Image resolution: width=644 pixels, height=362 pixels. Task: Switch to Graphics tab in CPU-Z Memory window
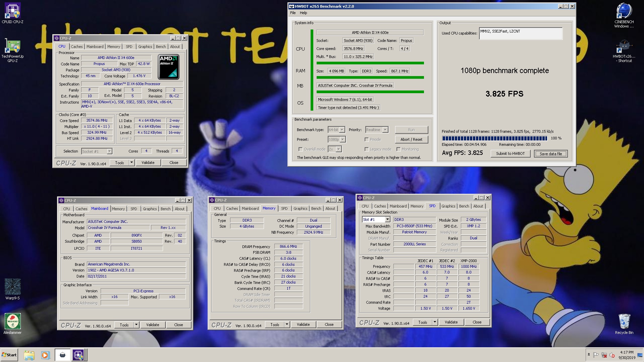pyautogui.click(x=300, y=208)
